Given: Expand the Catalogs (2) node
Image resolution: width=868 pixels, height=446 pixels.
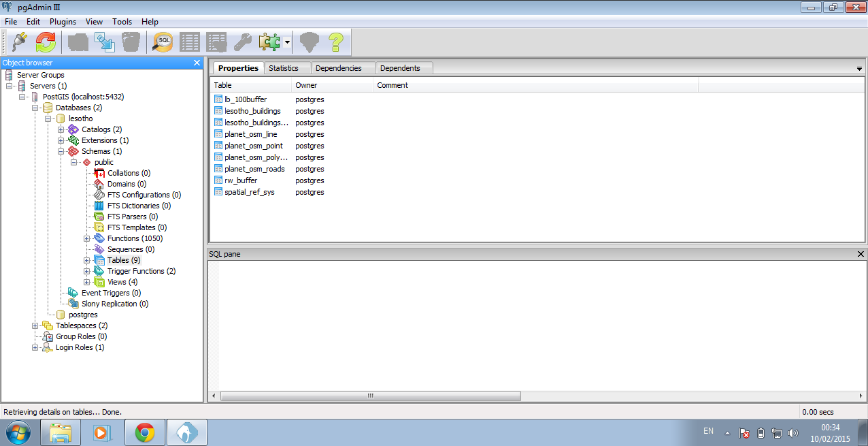Looking at the screenshot, I should coord(61,129).
